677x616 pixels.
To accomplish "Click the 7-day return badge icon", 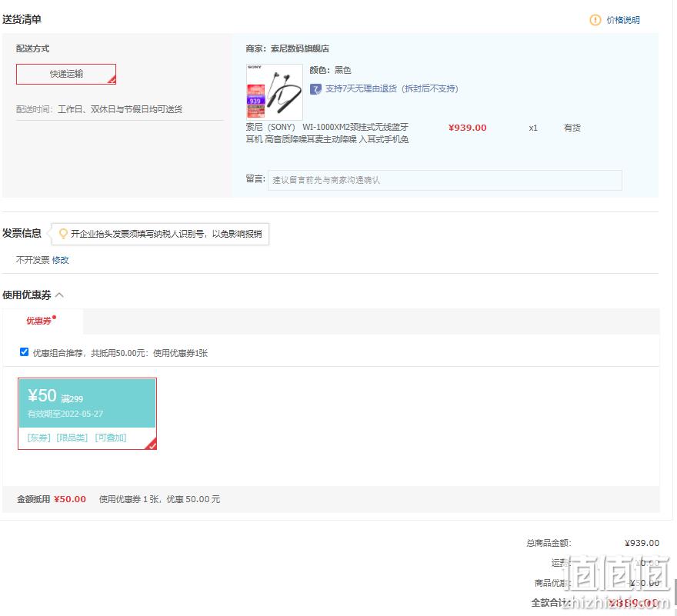I will 315,89.
